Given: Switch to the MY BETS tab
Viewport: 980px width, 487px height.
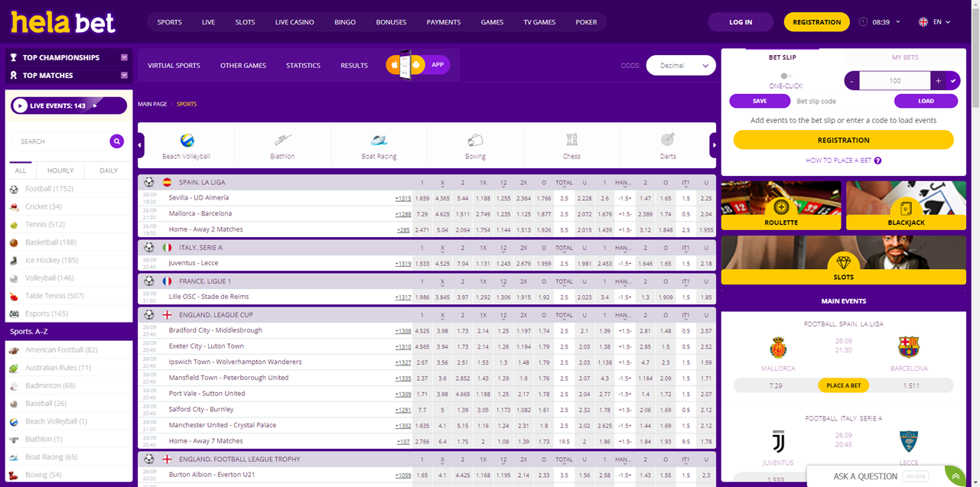Looking at the screenshot, I should tap(907, 57).
